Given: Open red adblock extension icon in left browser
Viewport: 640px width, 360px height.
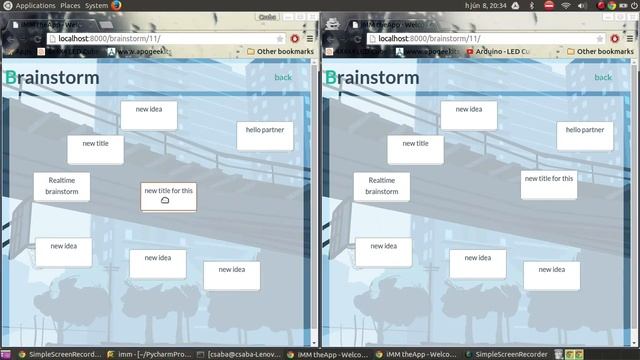Looking at the screenshot, I should [x=295, y=39].
